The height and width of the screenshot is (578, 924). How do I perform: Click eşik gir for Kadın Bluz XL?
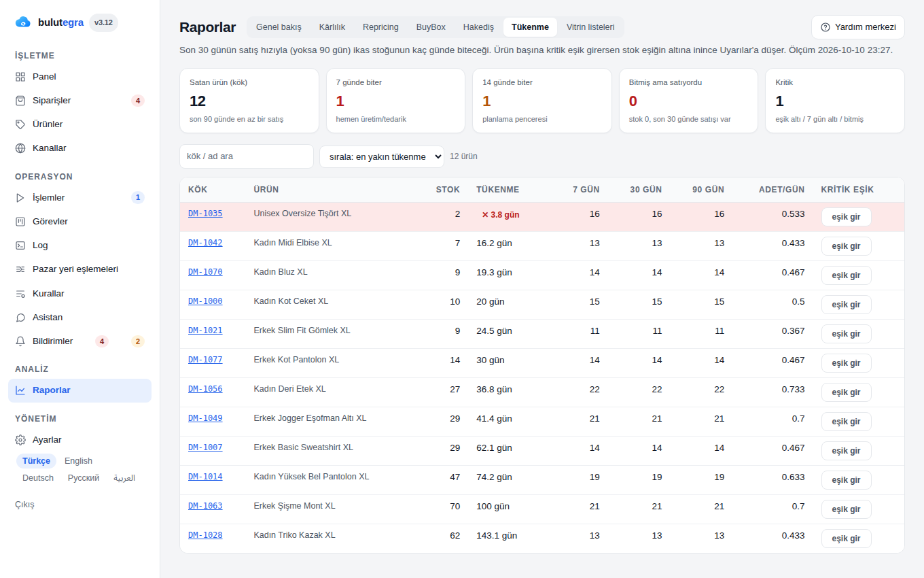tap(846, 275)
